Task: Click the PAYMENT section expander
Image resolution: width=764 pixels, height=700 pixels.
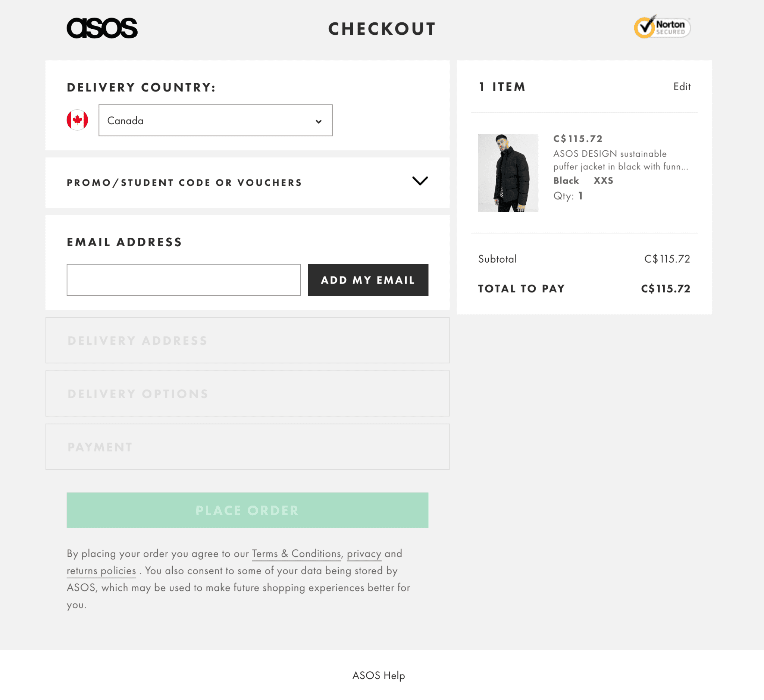Action: point(248,447)
